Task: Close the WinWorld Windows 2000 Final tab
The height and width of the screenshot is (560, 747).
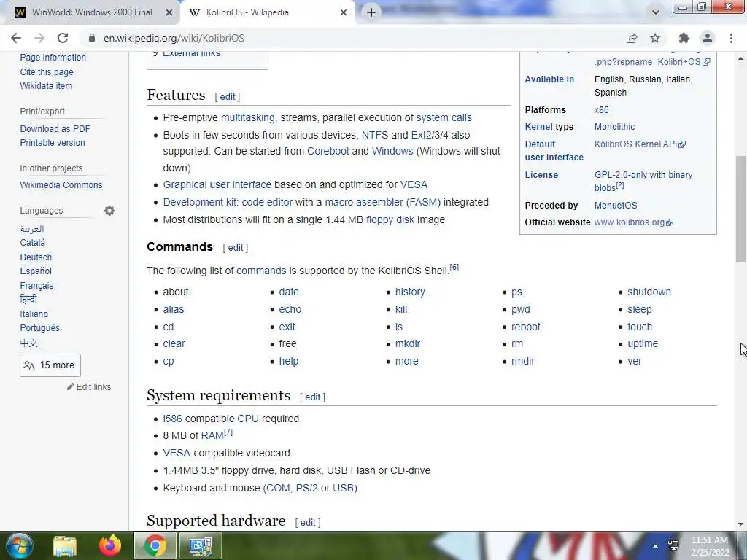Action: (169, 12)
